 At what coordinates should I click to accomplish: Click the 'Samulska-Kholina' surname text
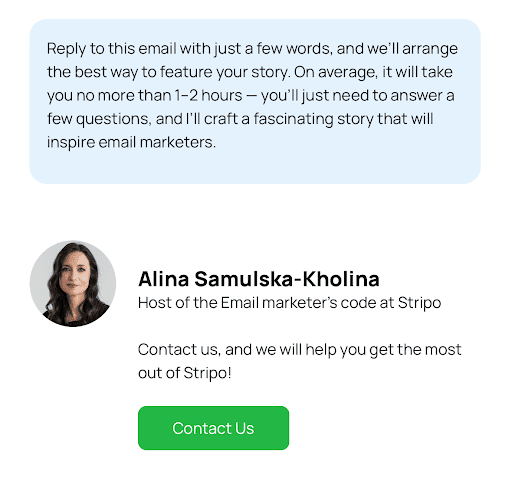pos(287,279)
